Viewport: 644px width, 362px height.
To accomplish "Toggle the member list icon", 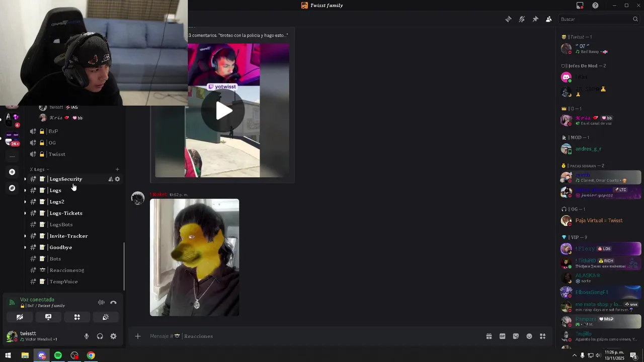I will (x=549, y=19).
